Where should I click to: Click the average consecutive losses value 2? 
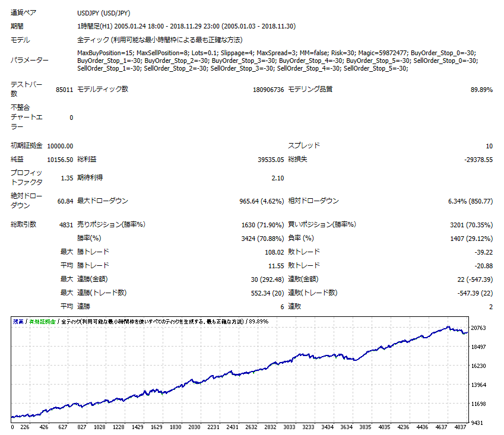(x=491, y=307)
